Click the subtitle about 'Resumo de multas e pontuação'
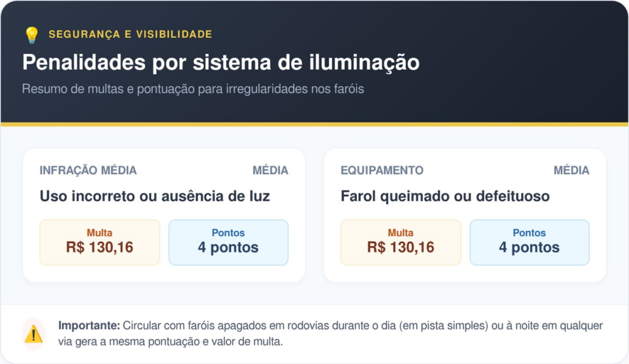629x364 pixels. 193,89
